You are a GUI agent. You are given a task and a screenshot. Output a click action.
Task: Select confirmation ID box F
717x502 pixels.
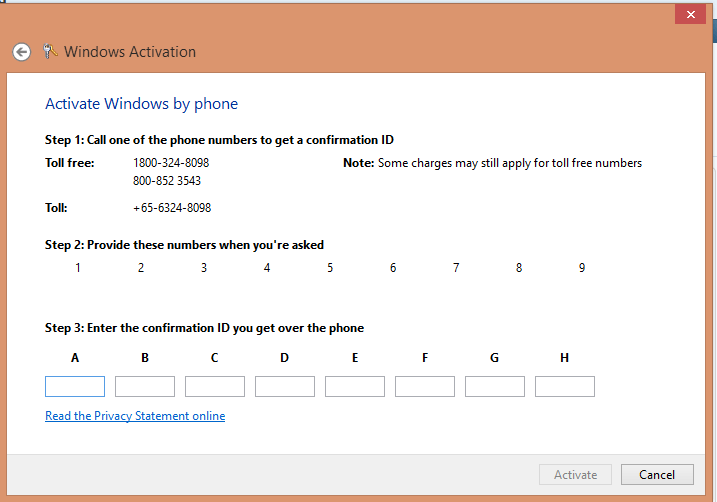click(425, 386)
